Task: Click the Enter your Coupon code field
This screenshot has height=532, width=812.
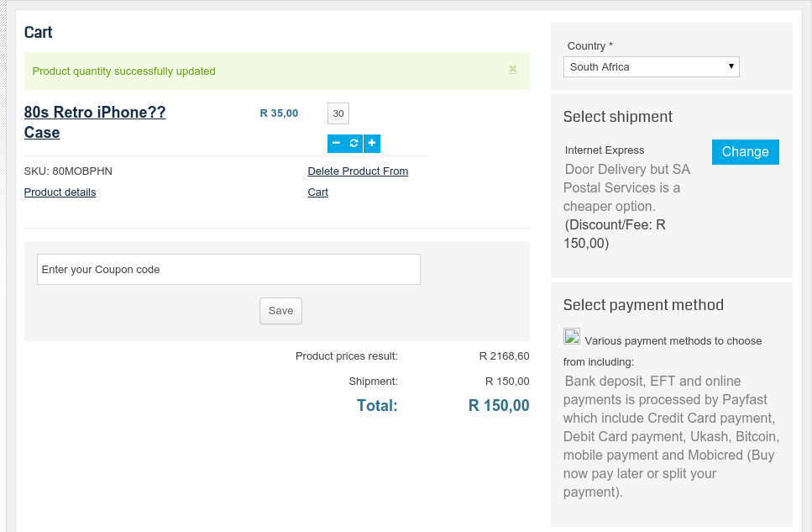Action: coord(228,270)
